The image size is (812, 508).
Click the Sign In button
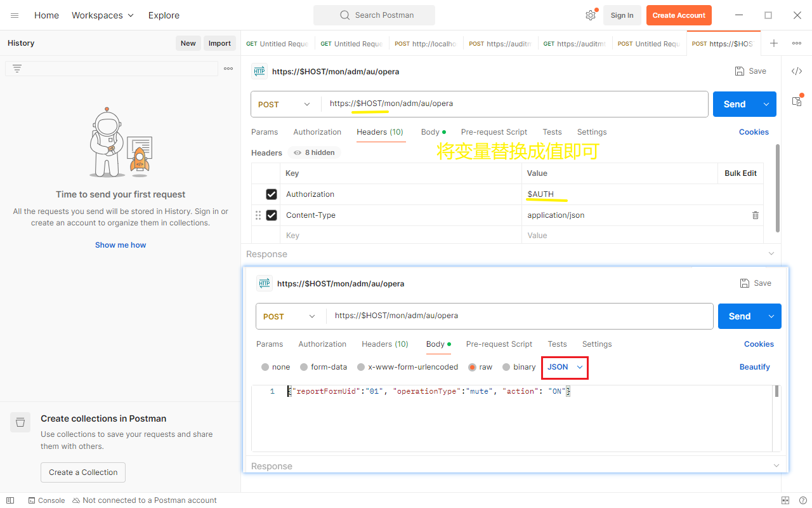coord(622,15)
